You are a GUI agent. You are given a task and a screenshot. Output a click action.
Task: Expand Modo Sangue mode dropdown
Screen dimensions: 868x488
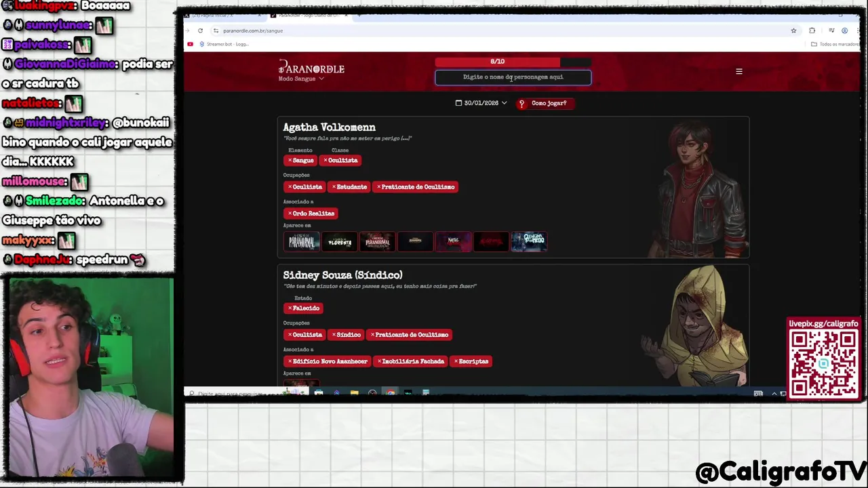[x=301, y=79]
